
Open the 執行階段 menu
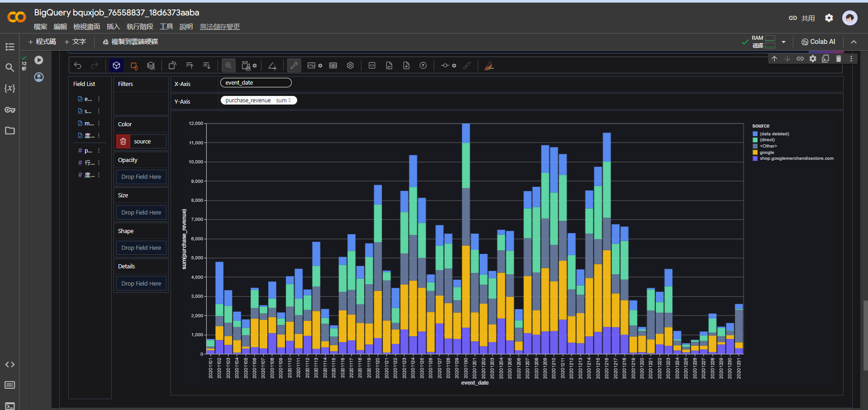click(140, 27)
